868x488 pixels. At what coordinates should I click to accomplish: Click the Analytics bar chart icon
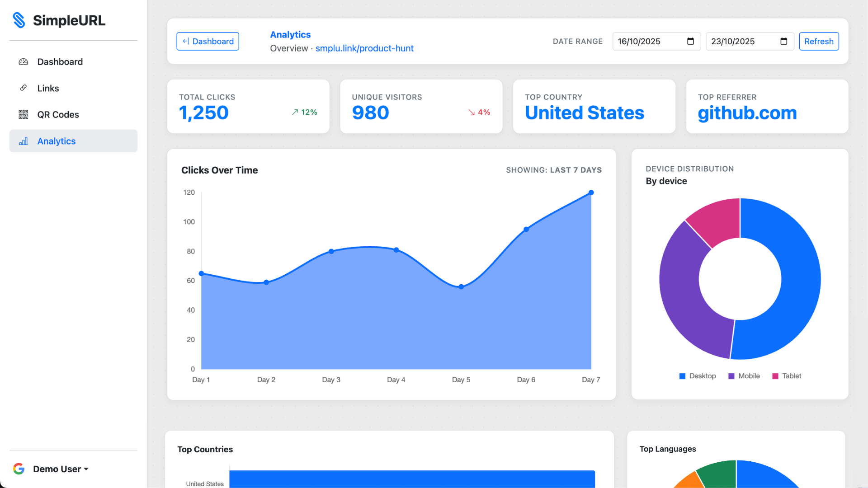pyautogui.click(x=24, y=141)
